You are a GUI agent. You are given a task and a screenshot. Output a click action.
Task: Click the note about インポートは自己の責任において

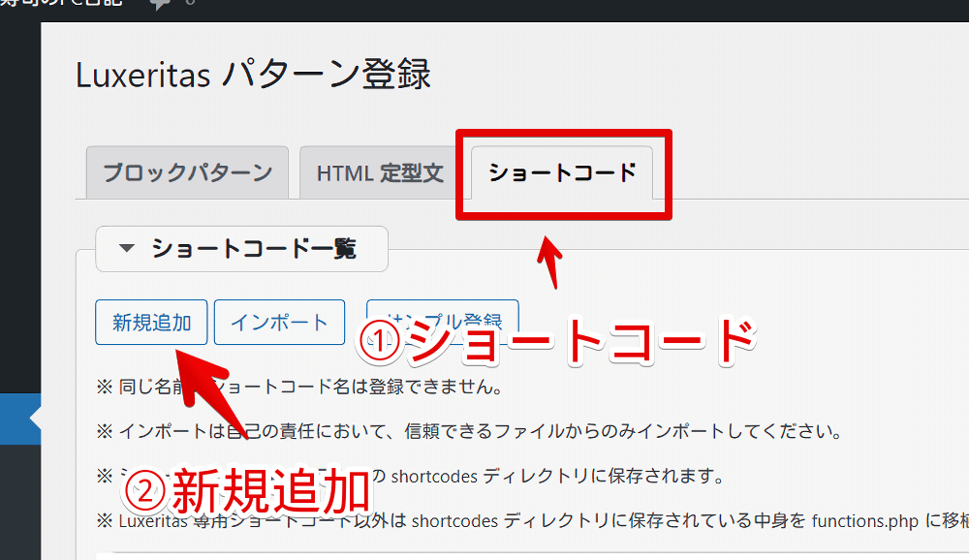coord(470,431)
